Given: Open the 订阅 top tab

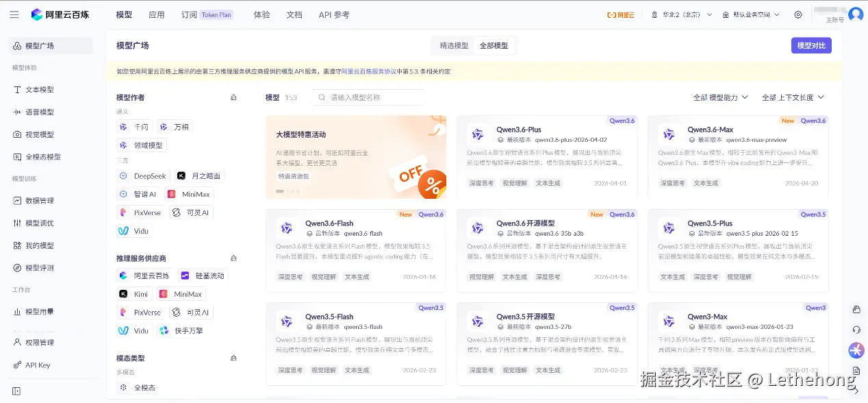Looking at the screenshot, I should [x=190, y=14].
